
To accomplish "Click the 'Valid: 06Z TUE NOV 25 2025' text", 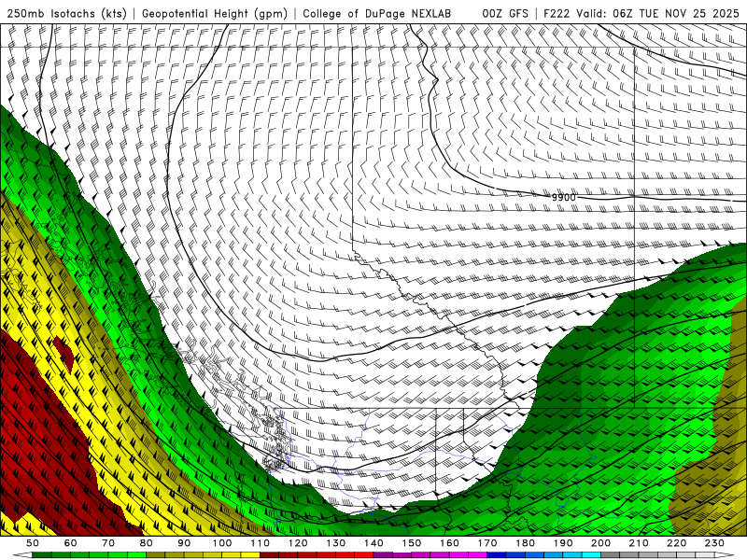I will (657, 13).
